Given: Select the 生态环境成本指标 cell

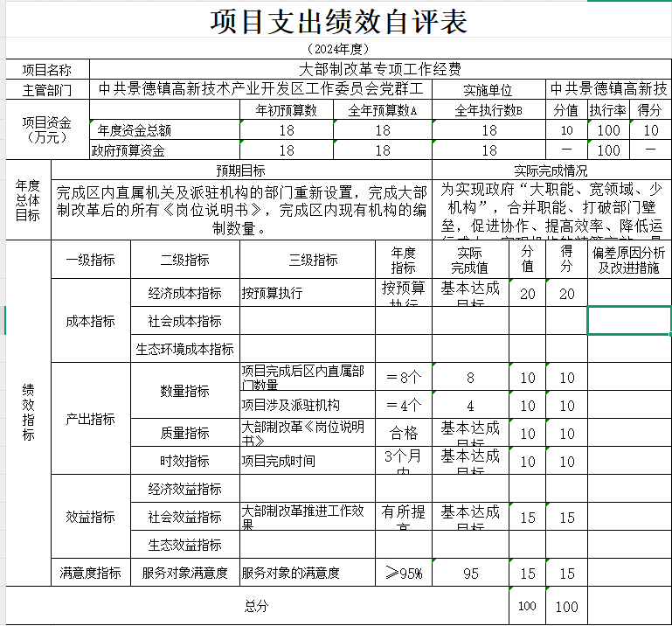Looking at the screenshot, I should [184, 349].
